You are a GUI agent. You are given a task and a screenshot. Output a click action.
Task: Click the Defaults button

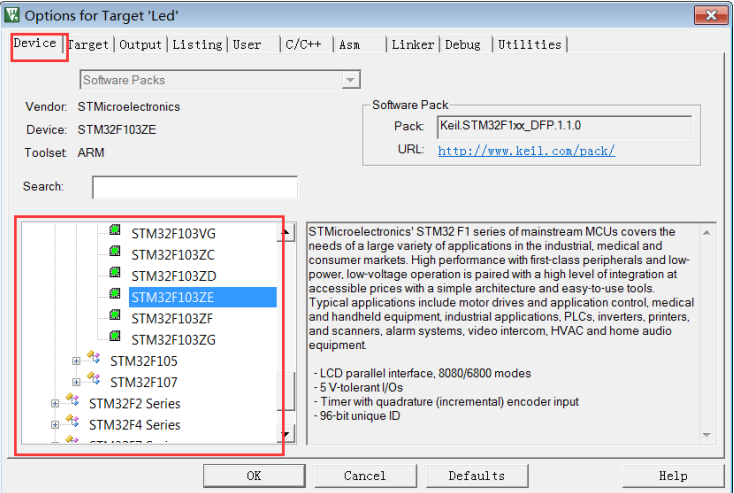[477, 476]
